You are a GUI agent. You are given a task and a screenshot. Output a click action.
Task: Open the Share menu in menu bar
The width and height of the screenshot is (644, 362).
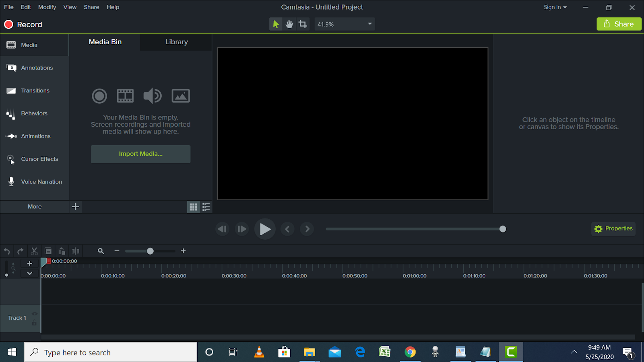click(x=91, y=7)
